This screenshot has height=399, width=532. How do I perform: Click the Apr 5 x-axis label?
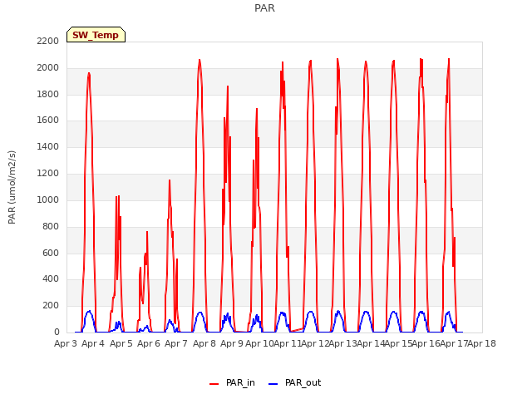pyautogui.click(x=121, y=343)
